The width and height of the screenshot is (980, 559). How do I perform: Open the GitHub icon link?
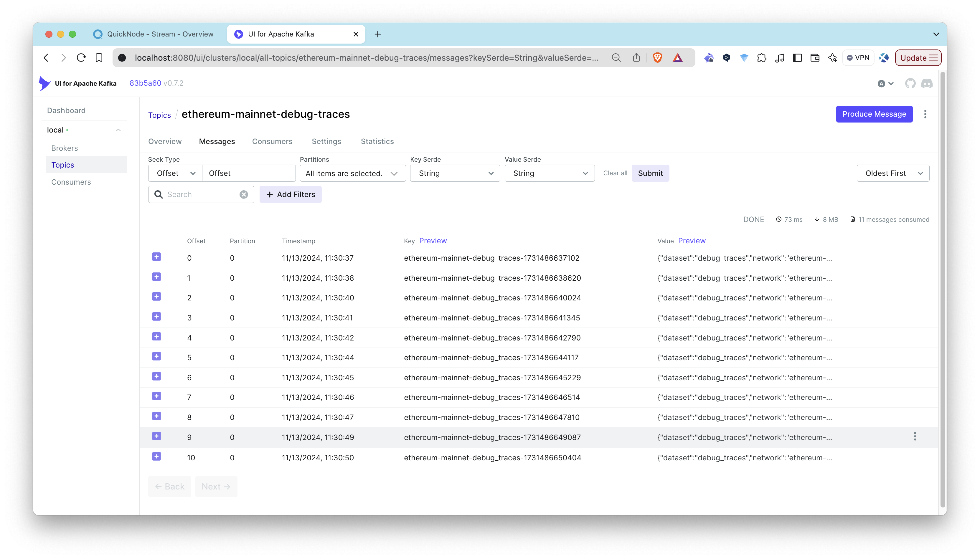[910, 83]
